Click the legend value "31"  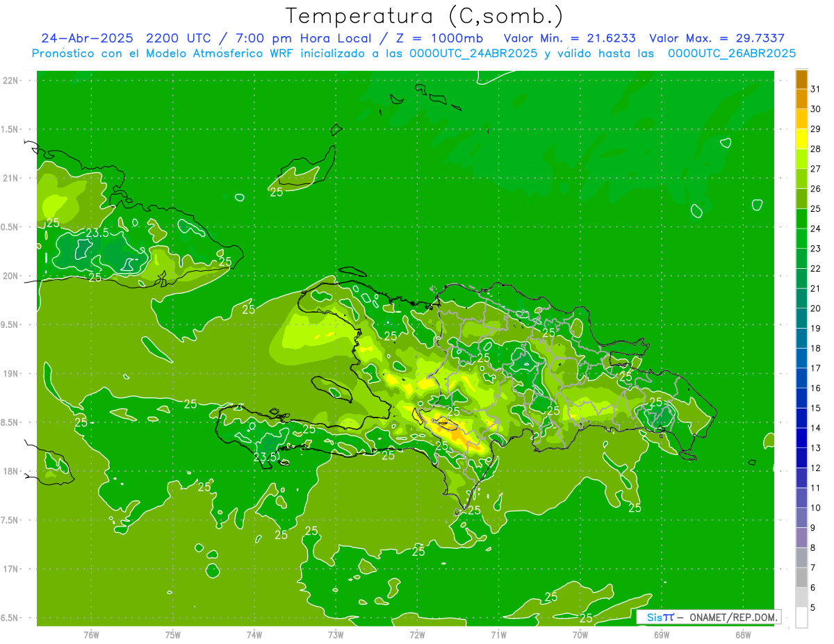(x=816, y=88)
